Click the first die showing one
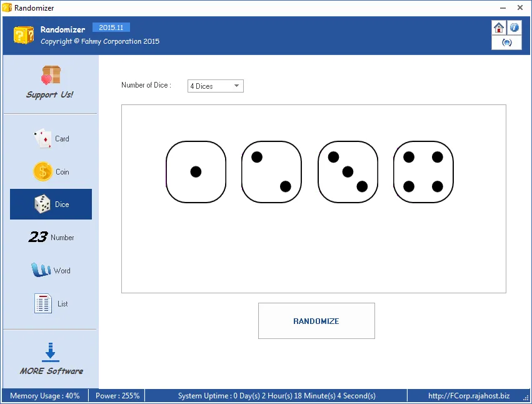The height and width of the screenshot is (404, 532). coord(196,172)
